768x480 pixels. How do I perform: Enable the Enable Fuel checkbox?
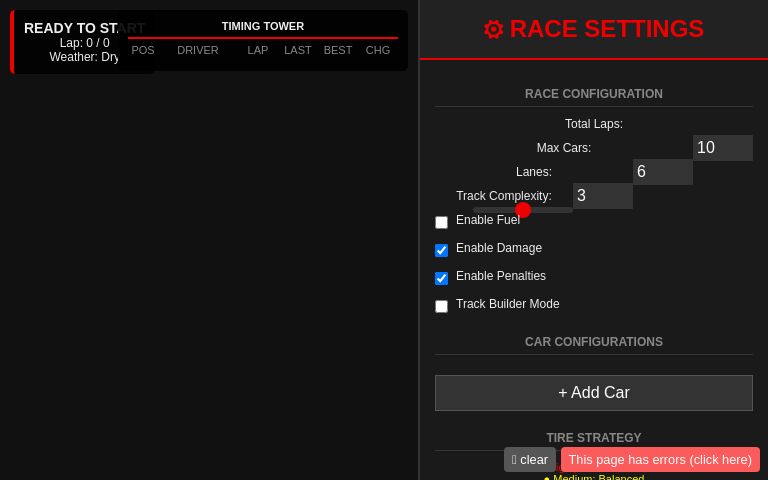coord(441,222)
